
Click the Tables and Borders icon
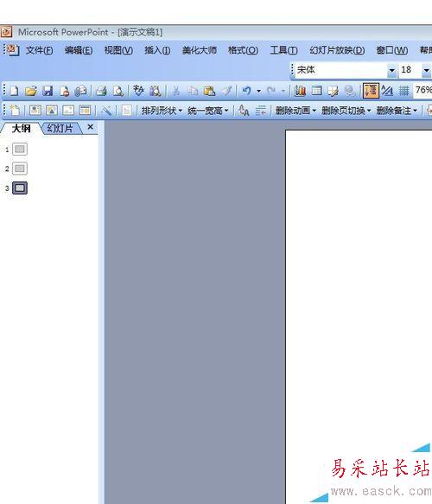click(334, 91)
